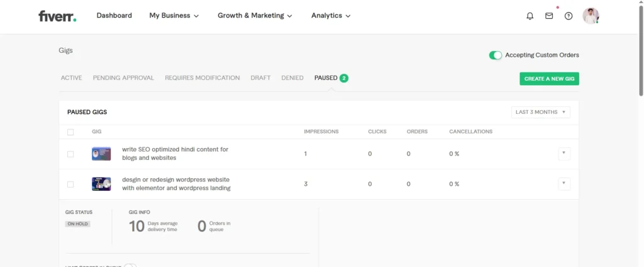The height and width of the screenshot is (267, 644).
Task: Switch to the Draft tab
Action: click(x=260, y=77)
